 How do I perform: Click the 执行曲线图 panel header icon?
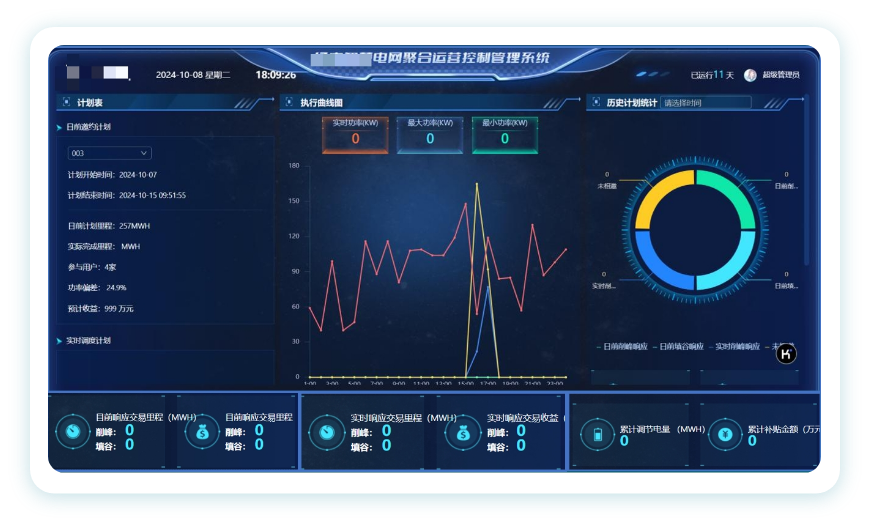[x=289, y=102]
